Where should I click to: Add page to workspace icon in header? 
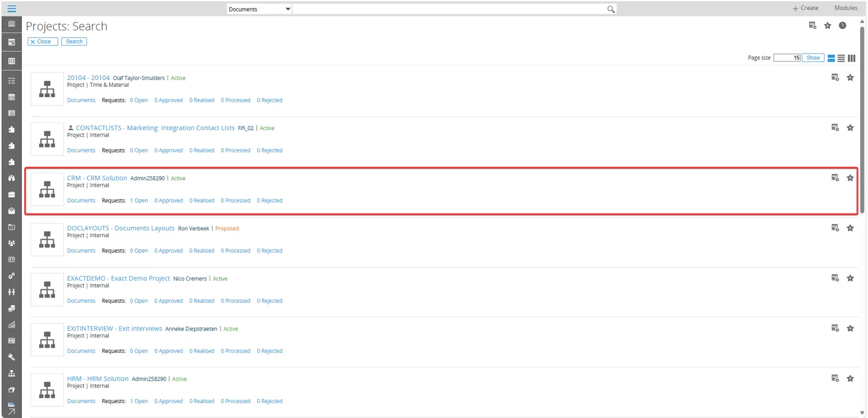(x=812, y=26)
